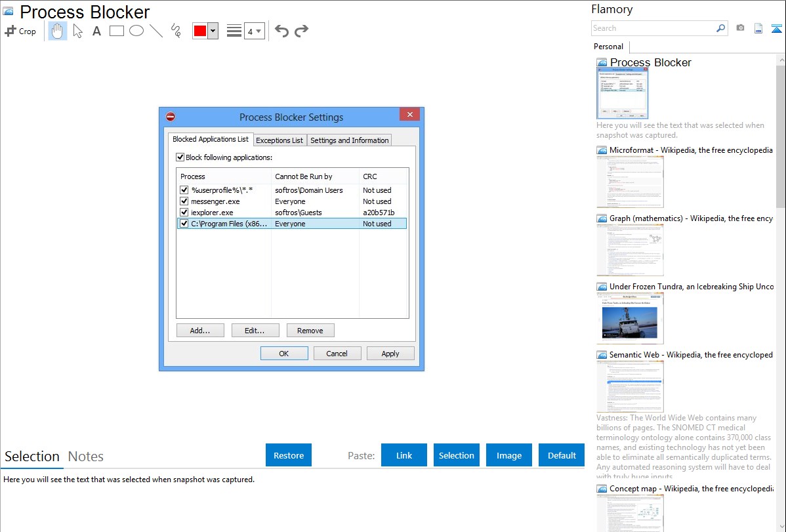
Task: Open the Personal tab in Flamory panel
Action: (x=609, y=47)
